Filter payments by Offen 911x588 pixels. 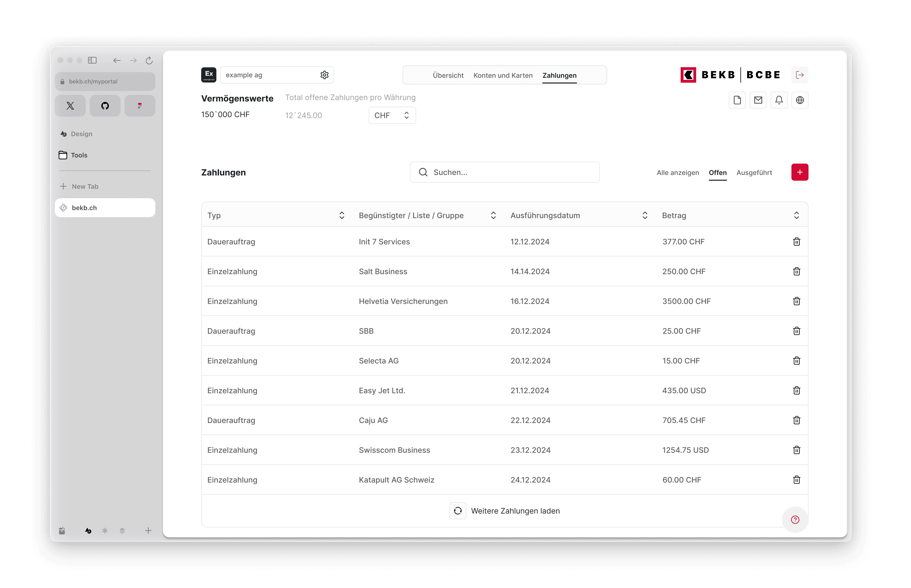[717, 173]
